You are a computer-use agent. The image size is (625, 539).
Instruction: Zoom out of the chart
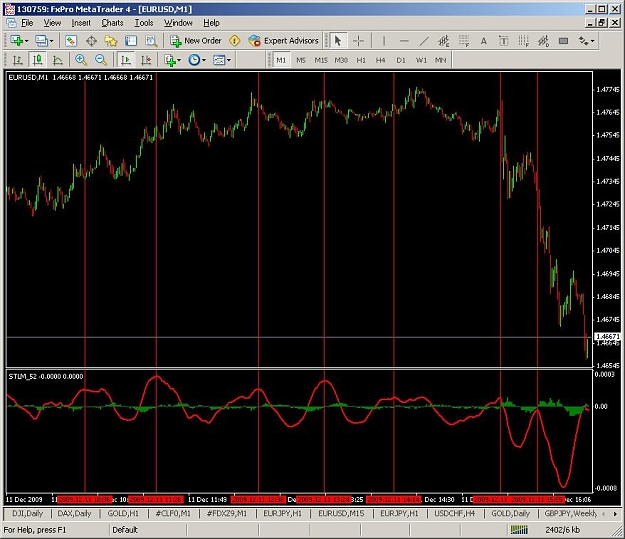point(101,60)
